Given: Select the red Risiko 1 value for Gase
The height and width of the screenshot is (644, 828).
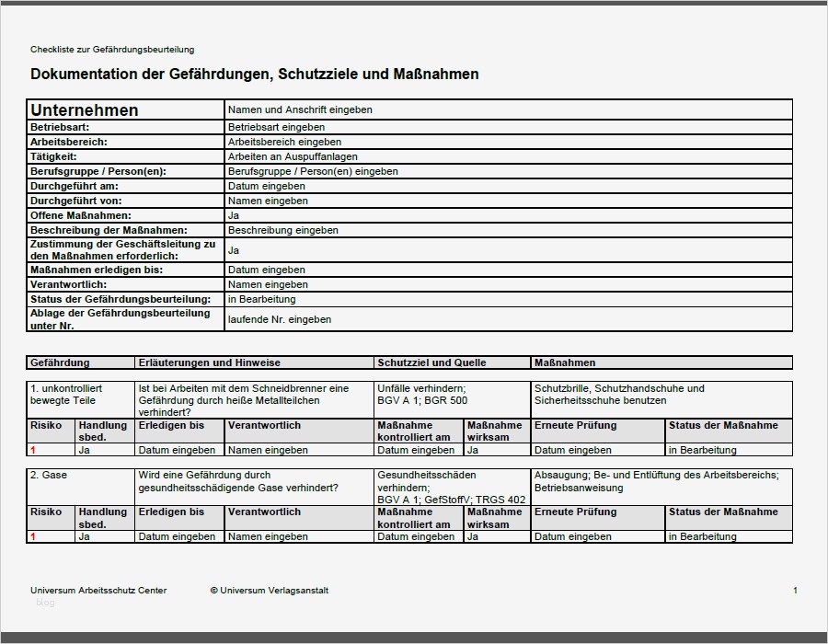Looking at the screenshot, I should coord(32,535).
